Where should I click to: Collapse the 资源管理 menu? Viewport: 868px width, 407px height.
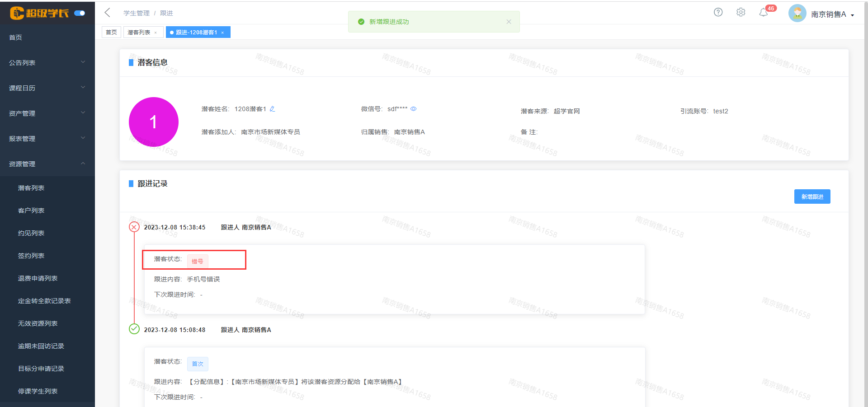pos(47,164)
